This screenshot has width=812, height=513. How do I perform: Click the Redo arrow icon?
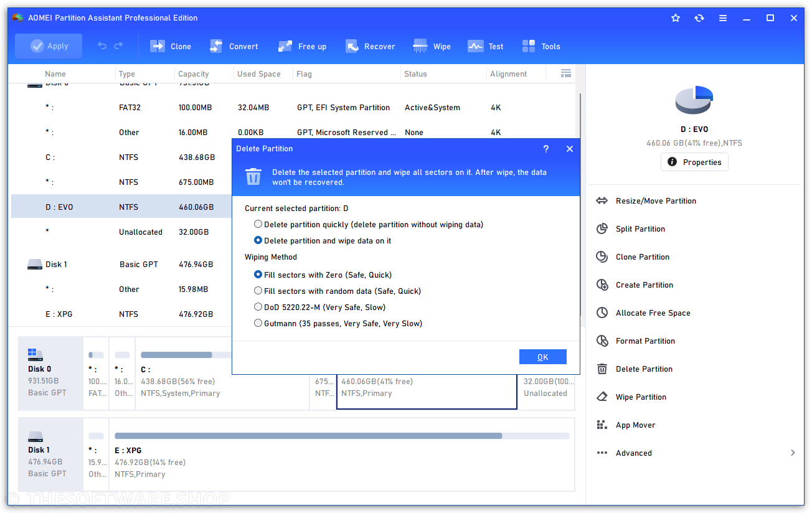118,46
